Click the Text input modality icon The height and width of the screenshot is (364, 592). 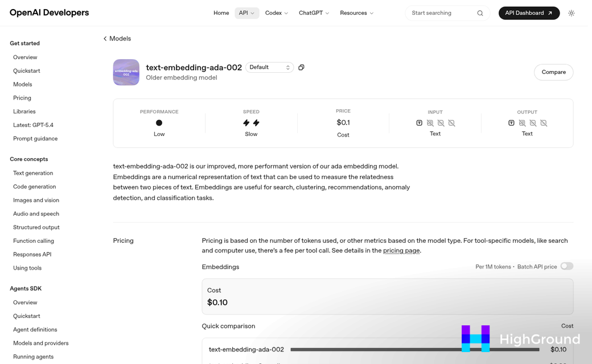tap(420, 123)
